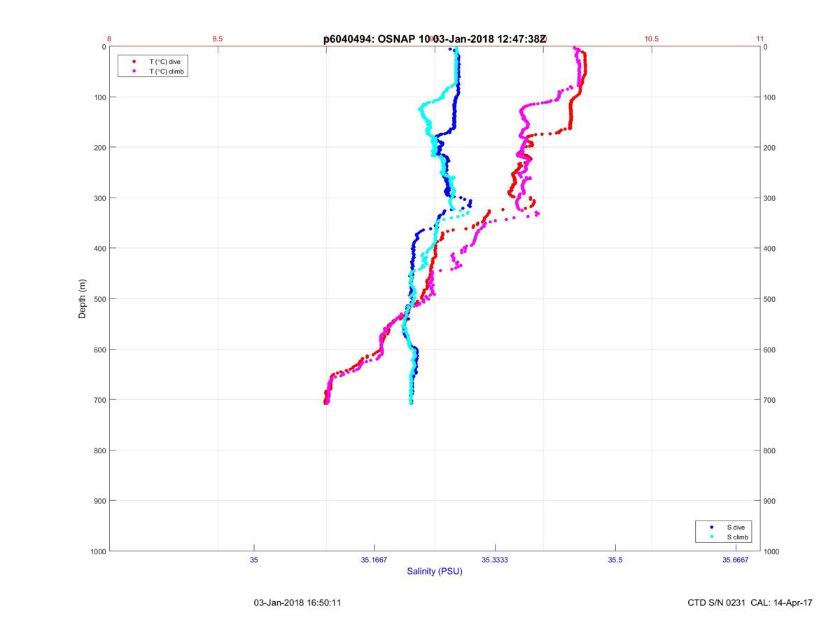Click "300" on the right depth axis
Image resolution: width=840 pixels, height=620 pixels.
pos(770,198)
